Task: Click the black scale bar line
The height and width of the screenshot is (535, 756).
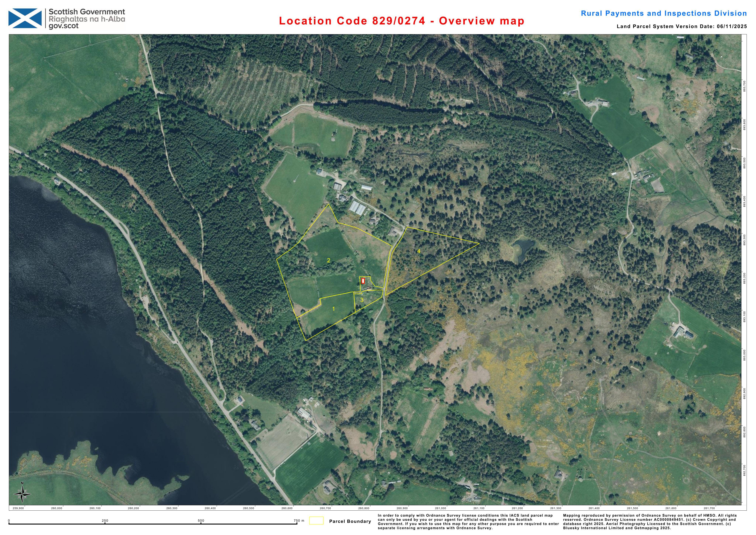Action: pos(153,524)
